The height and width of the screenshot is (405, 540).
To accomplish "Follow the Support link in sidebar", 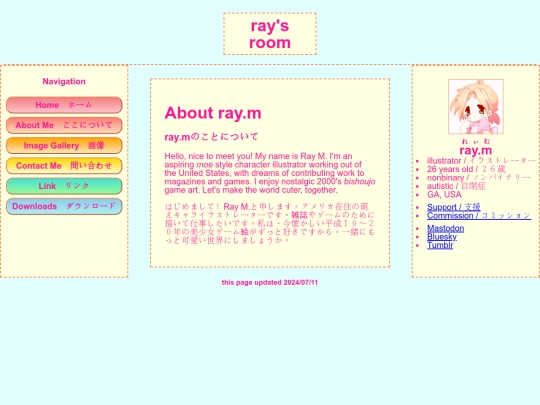I will [x=454, y=207].
